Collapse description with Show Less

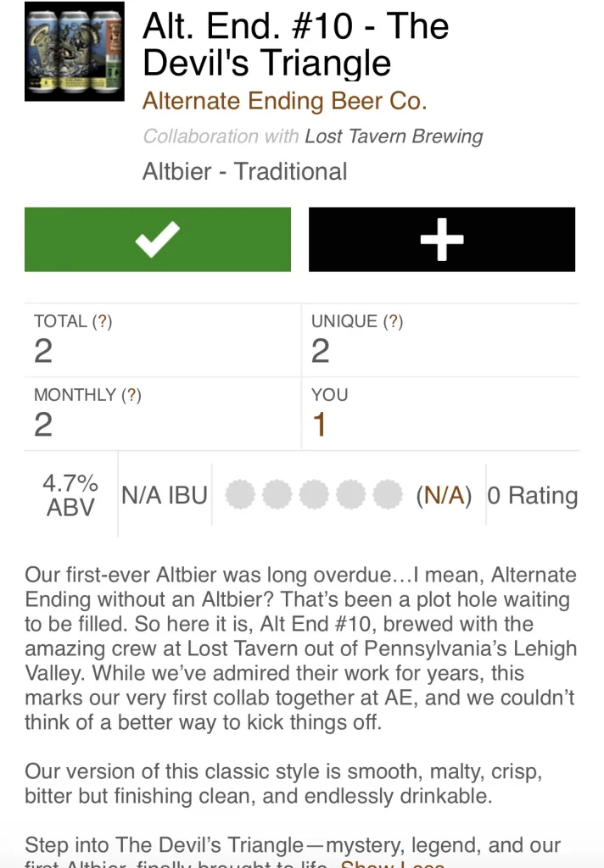point(392,863)
